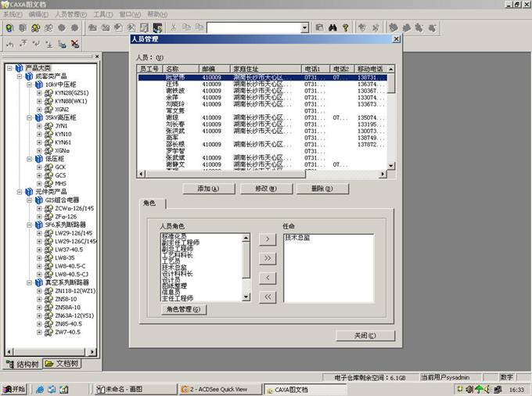Click the personnel list vertical scrollbar
Screen dimensions: 532x396
[391, 117]
